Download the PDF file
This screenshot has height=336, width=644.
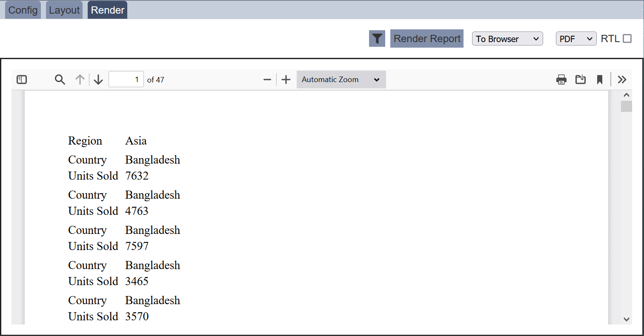pyautogui.click(x=581, y=80)
